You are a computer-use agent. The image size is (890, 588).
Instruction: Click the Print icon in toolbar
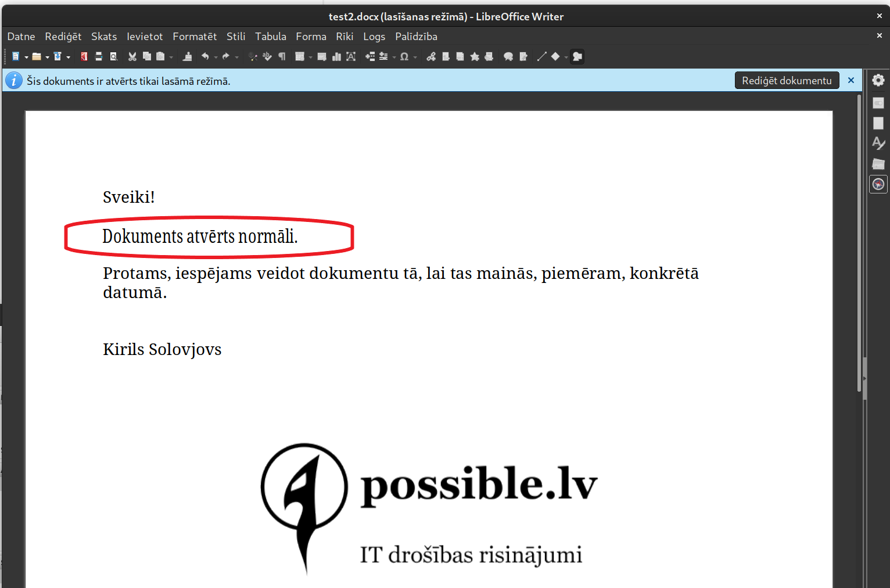click(99, 56)
